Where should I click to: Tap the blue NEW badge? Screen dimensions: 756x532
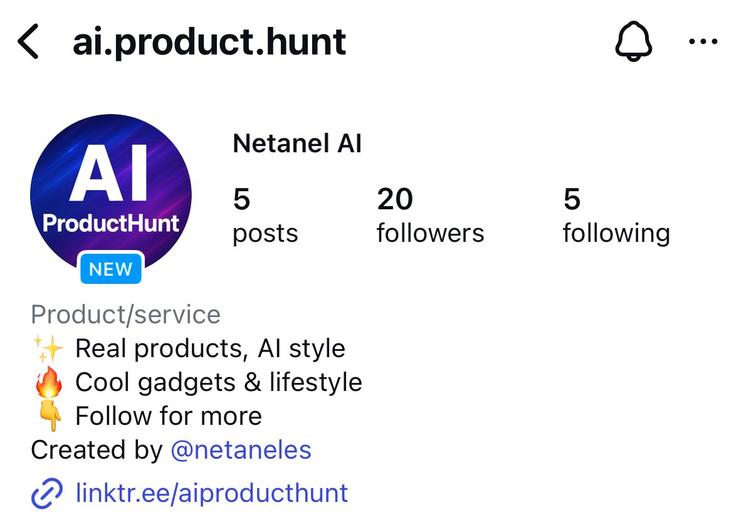pos(111,269)
